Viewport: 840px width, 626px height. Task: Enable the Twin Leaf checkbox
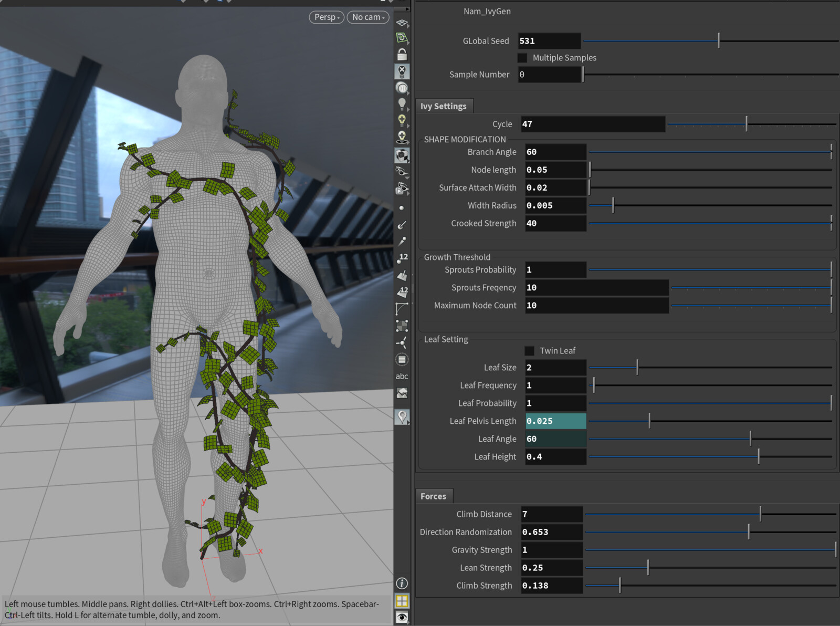tap(529, 350)
